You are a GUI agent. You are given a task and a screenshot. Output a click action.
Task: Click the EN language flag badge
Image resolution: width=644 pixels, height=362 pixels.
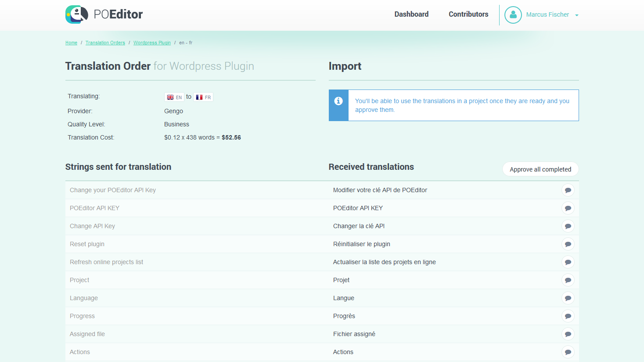click(174, 97)
